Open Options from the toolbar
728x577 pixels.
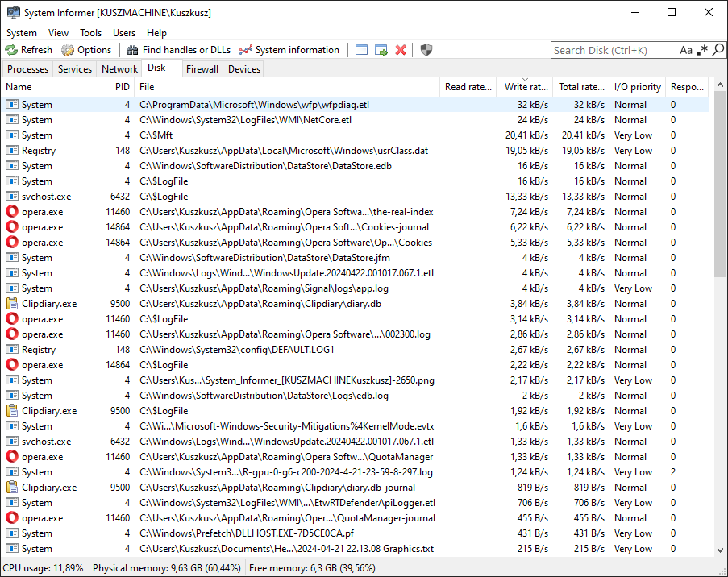tap(86, 50)
